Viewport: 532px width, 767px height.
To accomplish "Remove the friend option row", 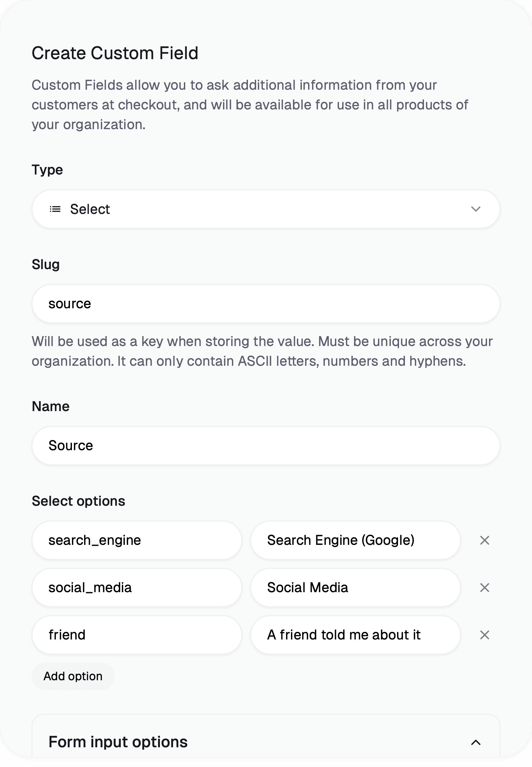I will click(484, 635).
